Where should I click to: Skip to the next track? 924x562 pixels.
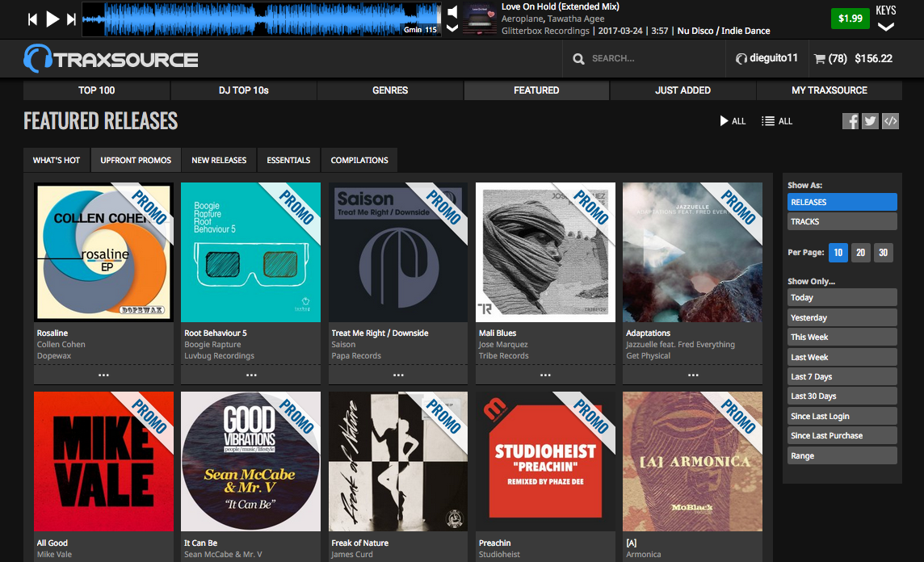pos(72,19)
